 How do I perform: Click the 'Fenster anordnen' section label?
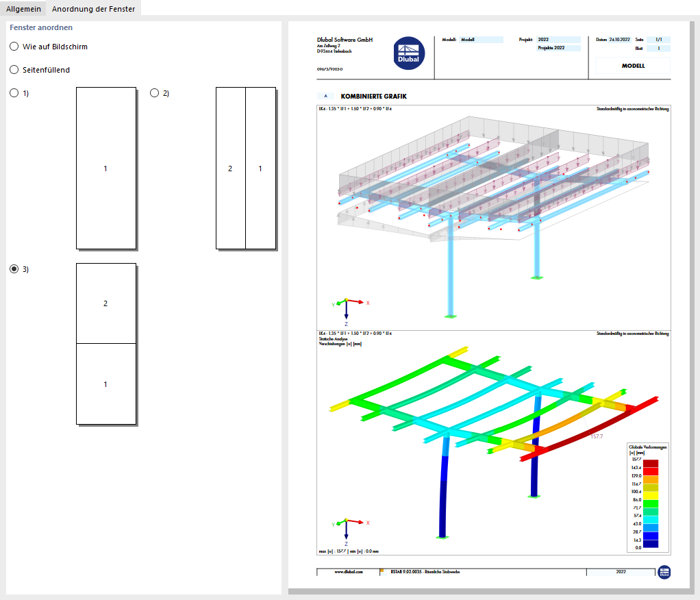point(41,27)
